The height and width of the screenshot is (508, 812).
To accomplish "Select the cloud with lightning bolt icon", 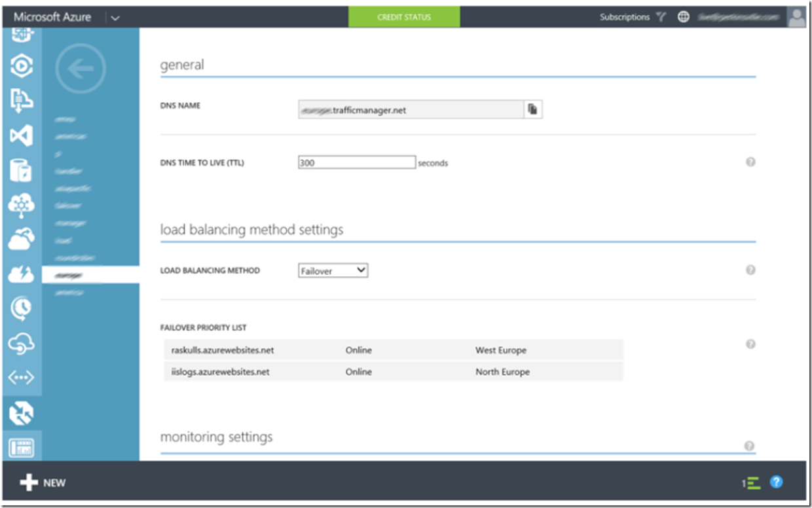I will click(21, 274).
